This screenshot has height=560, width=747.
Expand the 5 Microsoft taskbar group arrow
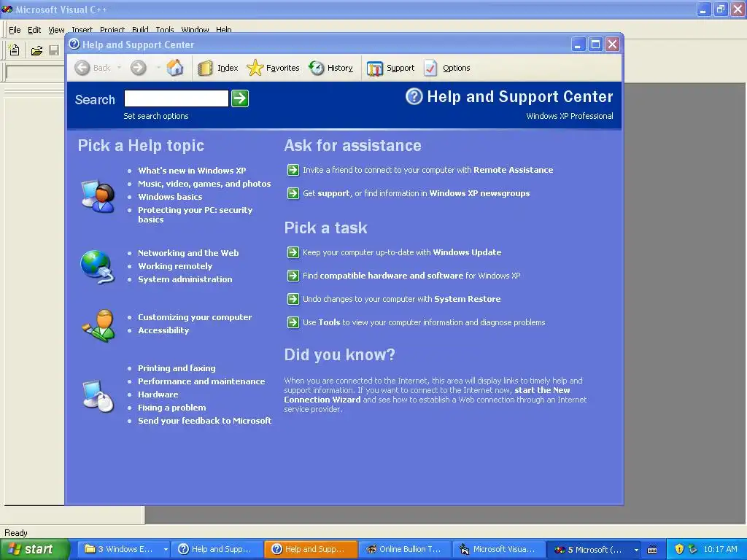click(x=635, y=550)
